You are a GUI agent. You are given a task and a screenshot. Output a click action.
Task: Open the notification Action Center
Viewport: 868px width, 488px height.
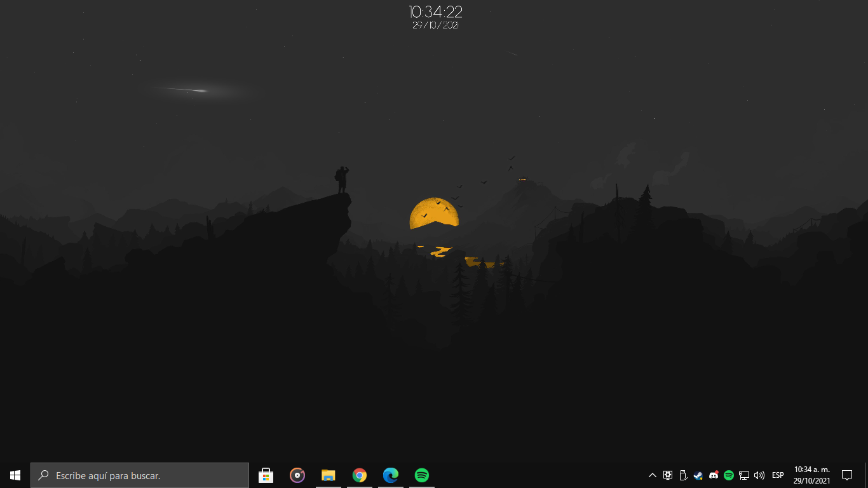coord(846,475)
